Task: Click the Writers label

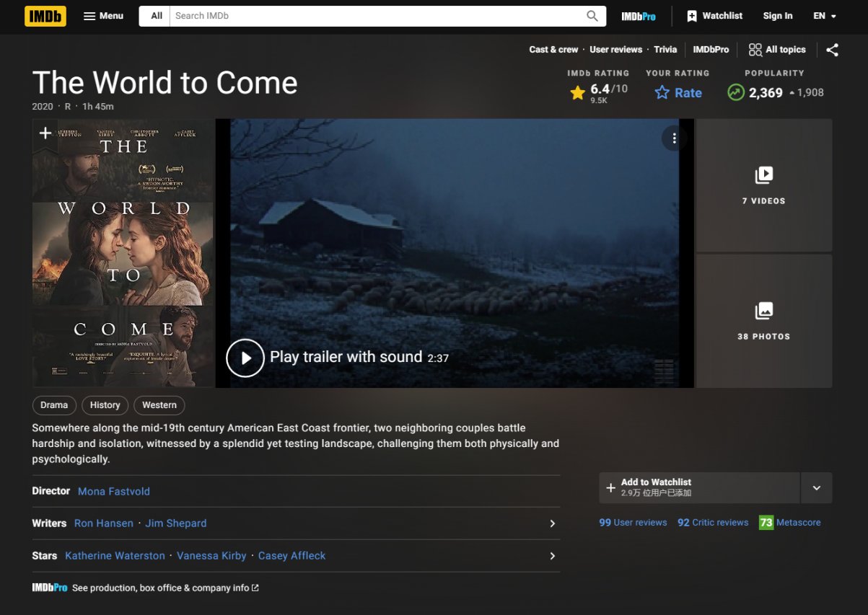Action: coord(49,523)
